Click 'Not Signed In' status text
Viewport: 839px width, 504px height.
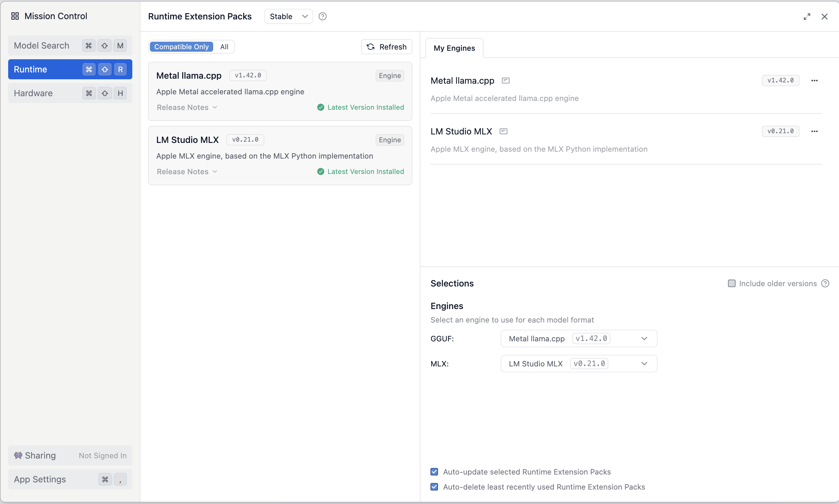coord(103,455)
